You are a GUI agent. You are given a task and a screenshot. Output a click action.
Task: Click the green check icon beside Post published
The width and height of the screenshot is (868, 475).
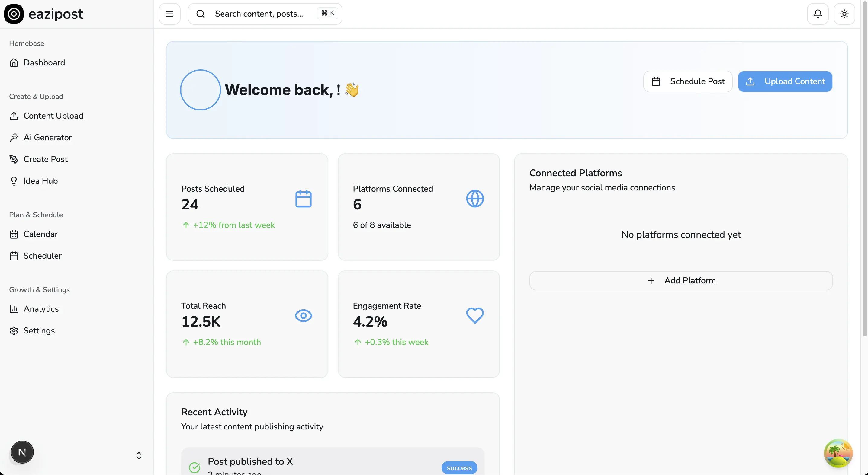[x=194, y=467]
